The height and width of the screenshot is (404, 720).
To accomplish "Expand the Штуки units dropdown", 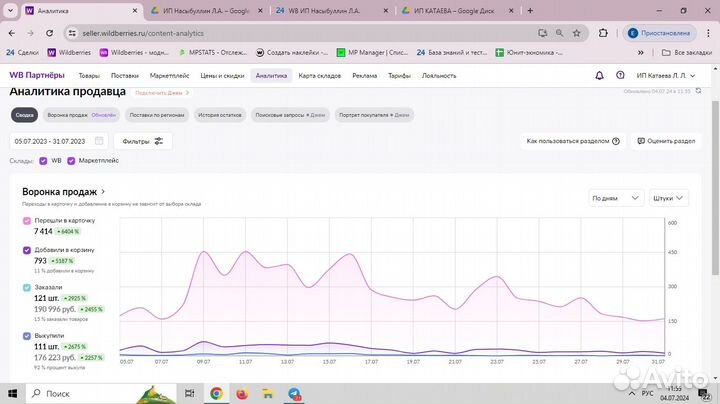I will pos(675,198).
